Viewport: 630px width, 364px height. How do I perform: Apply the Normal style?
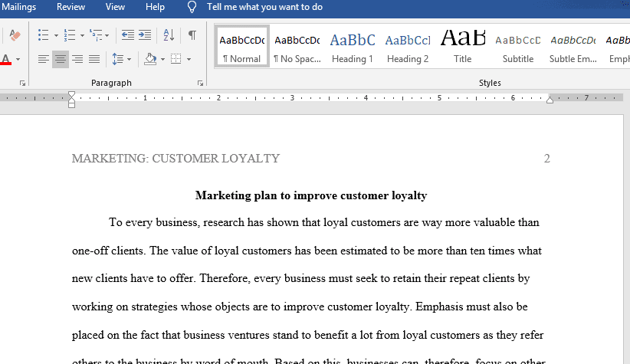242,47
